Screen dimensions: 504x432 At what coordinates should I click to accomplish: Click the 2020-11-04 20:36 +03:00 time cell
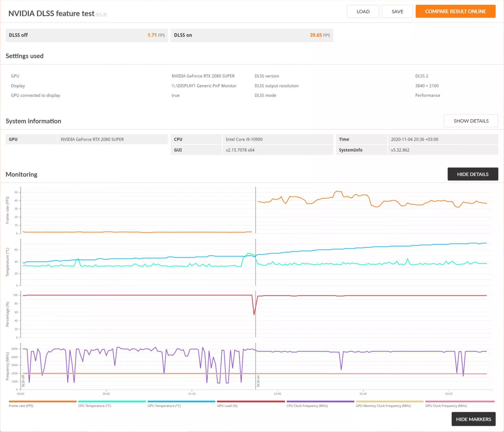tap(443, 139)
